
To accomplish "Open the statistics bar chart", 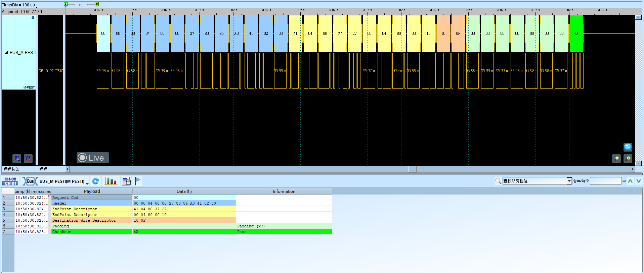I will pos(111,181).
